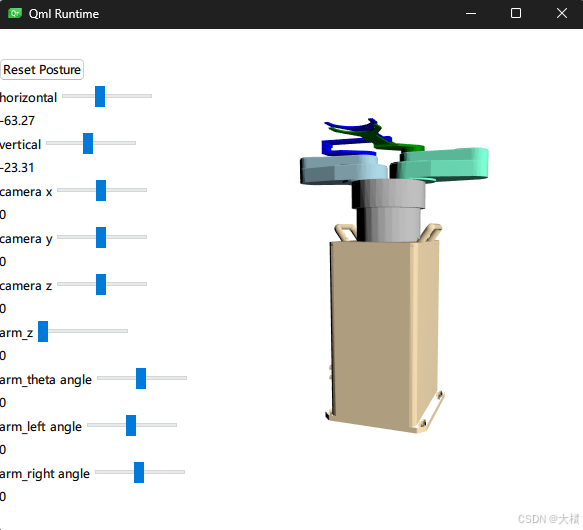Viewport: 583px width, 530px height.
Task: Click the 'arm_left angle' label
Action: 41,427
